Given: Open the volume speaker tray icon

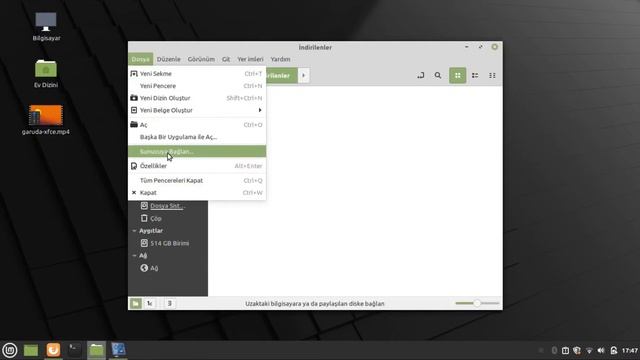Looking at the screenshot, I should click(x=601, y=350).
